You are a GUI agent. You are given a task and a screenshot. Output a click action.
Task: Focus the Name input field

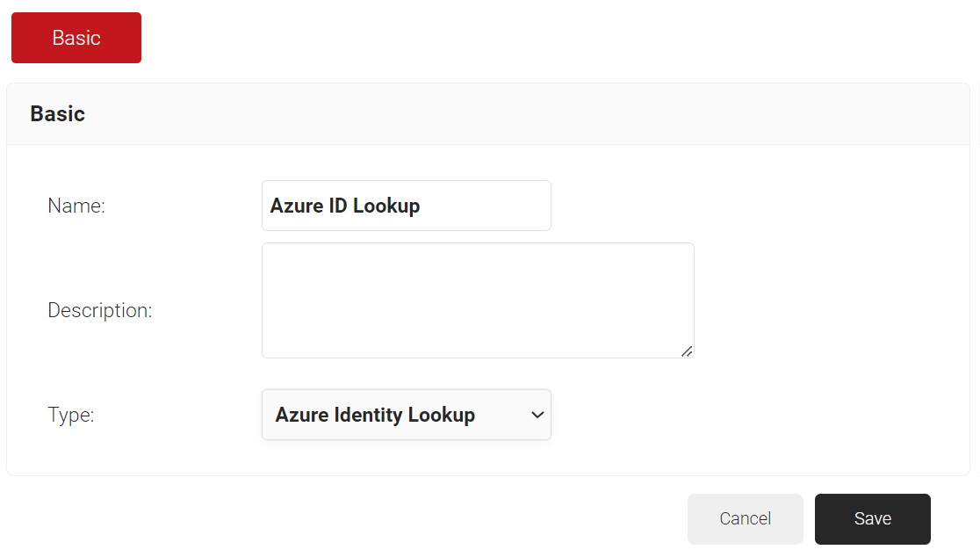point(406,206)
